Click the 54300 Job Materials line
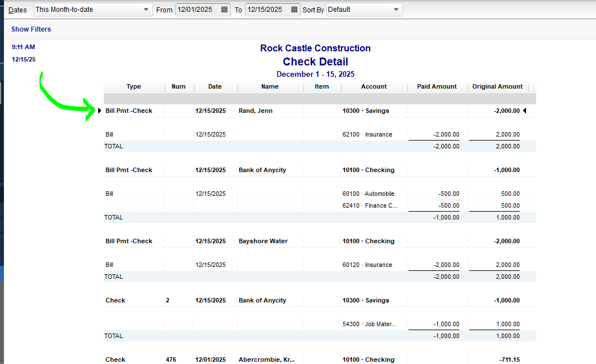Image resolution: width=596 pixels, height=364 pixels. pyautogui.click(x=369, y=324)
